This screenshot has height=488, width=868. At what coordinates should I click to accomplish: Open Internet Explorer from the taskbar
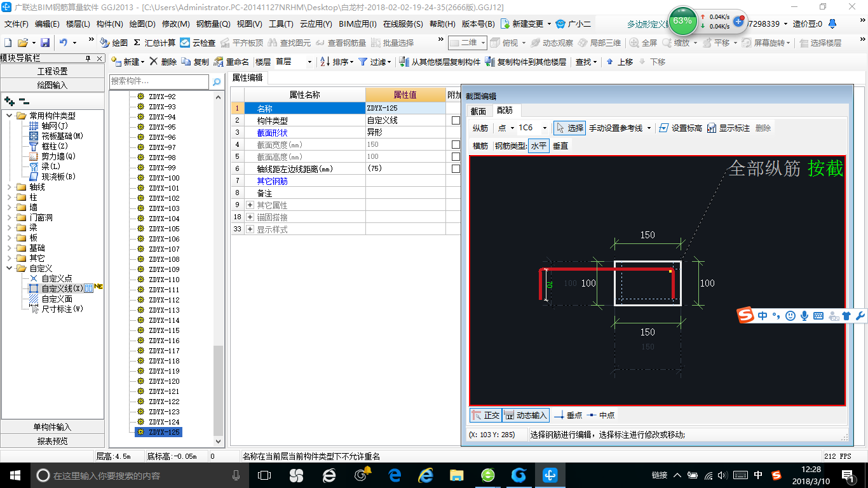coord(425,475)
